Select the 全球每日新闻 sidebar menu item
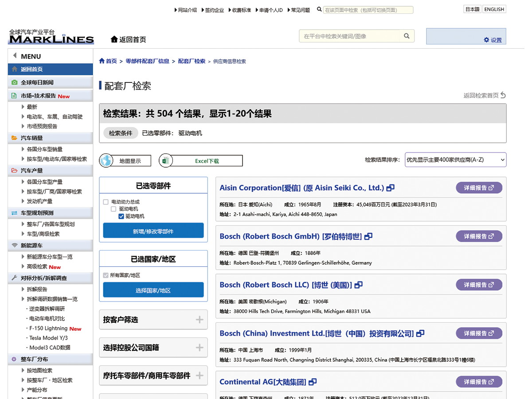This screenshot has height=399, width=532. pyautogui.click(x=50, y=82)
